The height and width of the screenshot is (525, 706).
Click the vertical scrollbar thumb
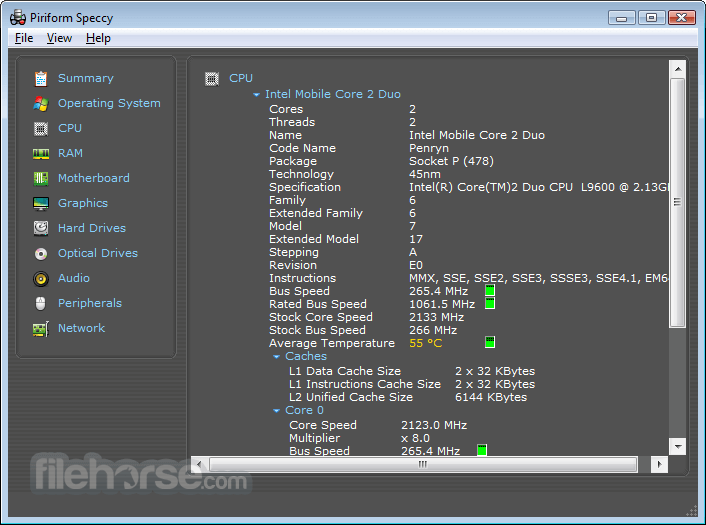tap(678, 202)
